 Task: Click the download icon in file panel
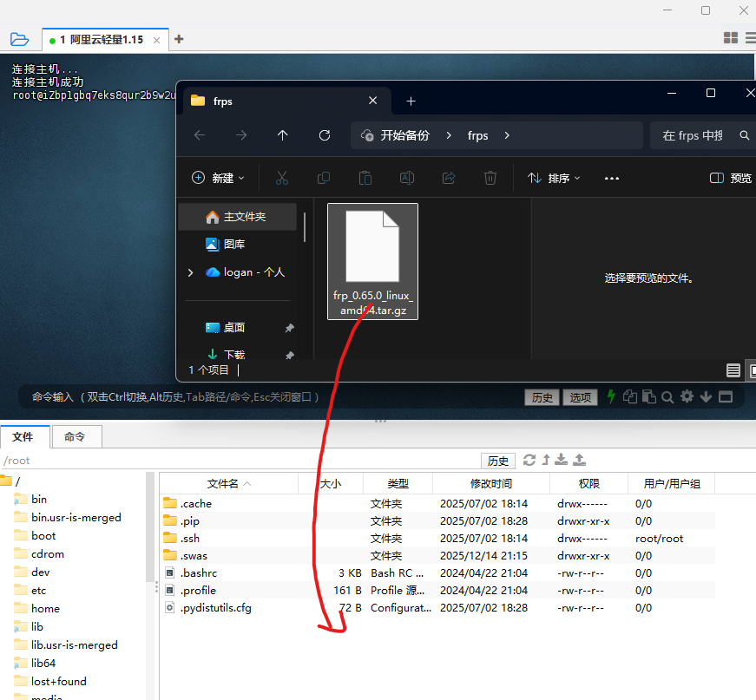(562, 460)
